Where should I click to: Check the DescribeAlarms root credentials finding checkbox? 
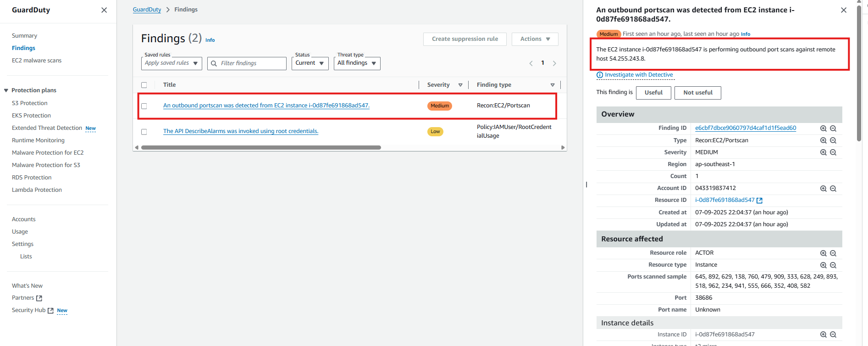[144, 132]
